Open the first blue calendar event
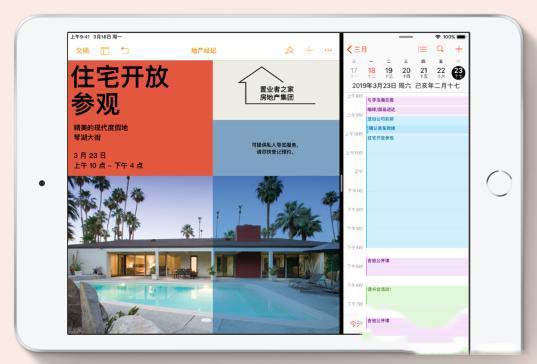Viewport: 537px width, 364px height. 417,120
